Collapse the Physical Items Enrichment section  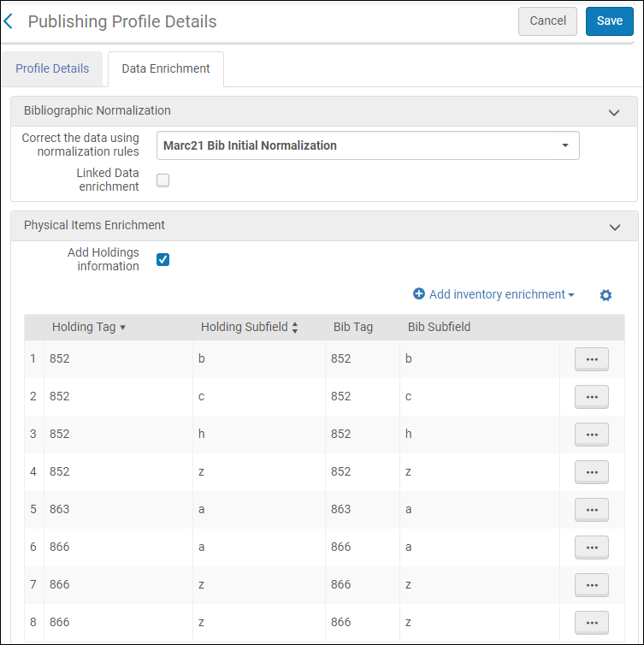pos(613,227)
